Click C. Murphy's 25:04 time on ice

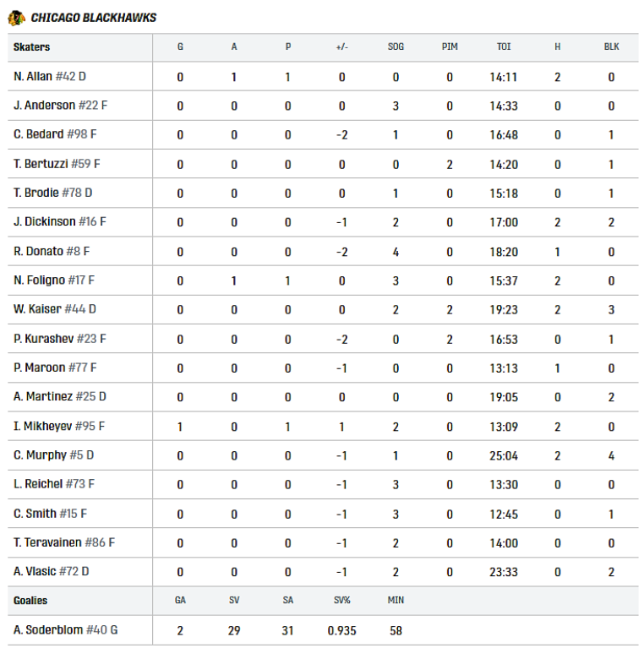pos(504,456)
